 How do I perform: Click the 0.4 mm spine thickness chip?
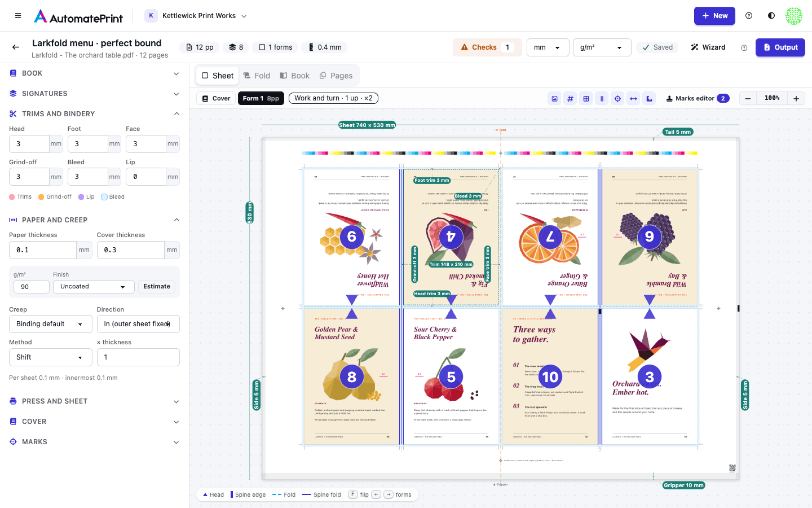pos(325,47)
